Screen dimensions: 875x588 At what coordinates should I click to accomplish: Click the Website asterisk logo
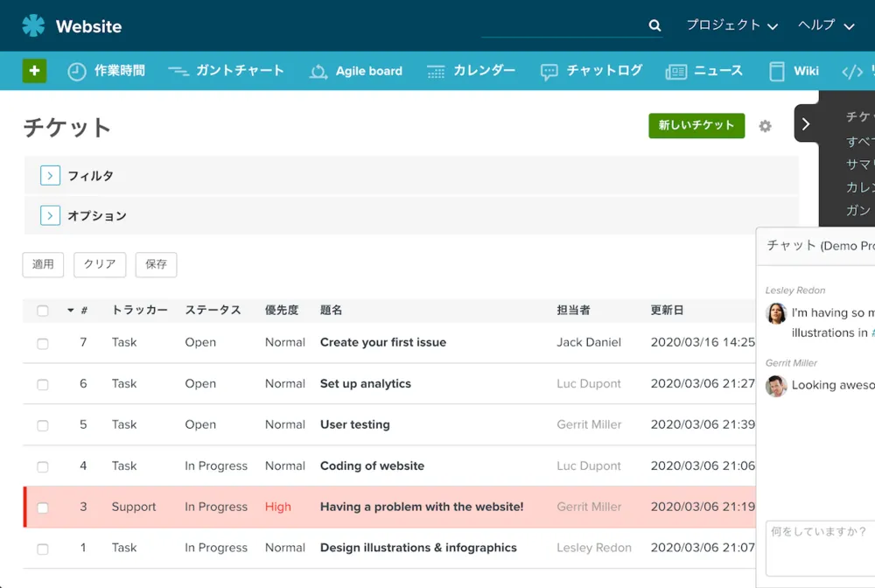tap(33, 25)
